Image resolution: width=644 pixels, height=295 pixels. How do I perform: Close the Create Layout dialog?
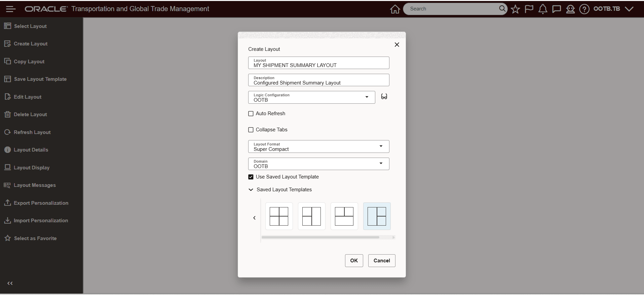coord(397,44)
